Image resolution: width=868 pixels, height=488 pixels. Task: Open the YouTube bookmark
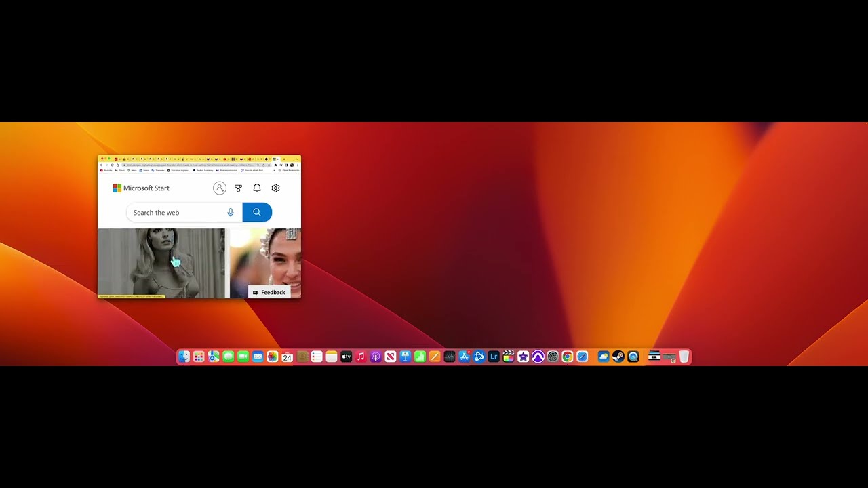coord(106,170)
